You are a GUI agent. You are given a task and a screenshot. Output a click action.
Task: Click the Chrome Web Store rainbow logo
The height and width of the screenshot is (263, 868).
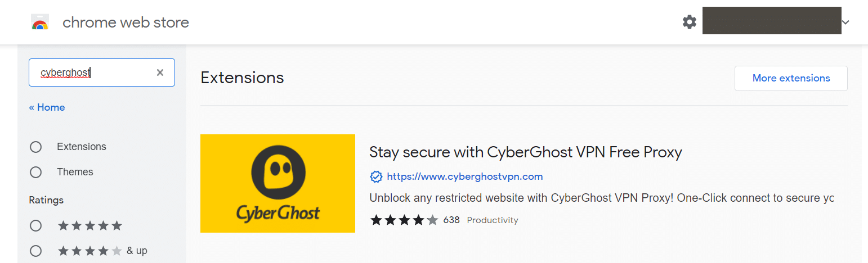tap(39, 22)
